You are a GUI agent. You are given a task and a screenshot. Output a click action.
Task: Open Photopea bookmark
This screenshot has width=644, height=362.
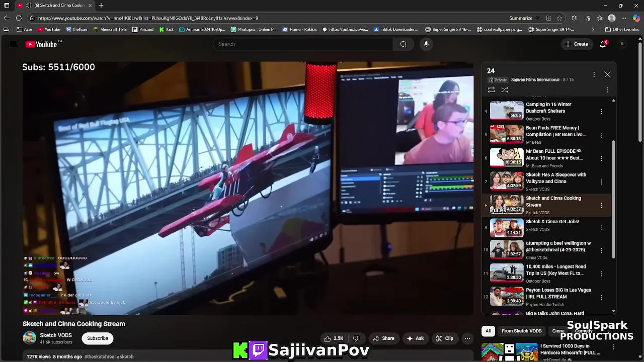point(253,30)
